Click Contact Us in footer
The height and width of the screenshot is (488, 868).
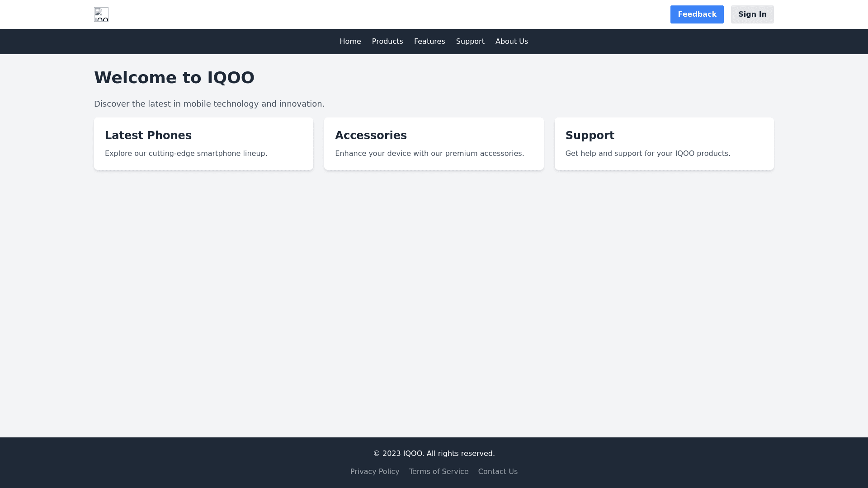coord(498,472)
